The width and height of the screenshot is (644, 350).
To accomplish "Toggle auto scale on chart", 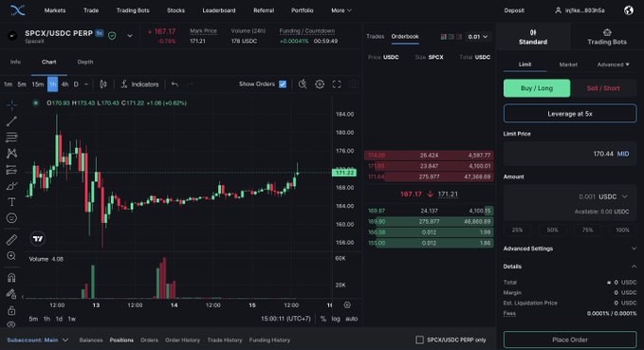I will coord(351,319).
